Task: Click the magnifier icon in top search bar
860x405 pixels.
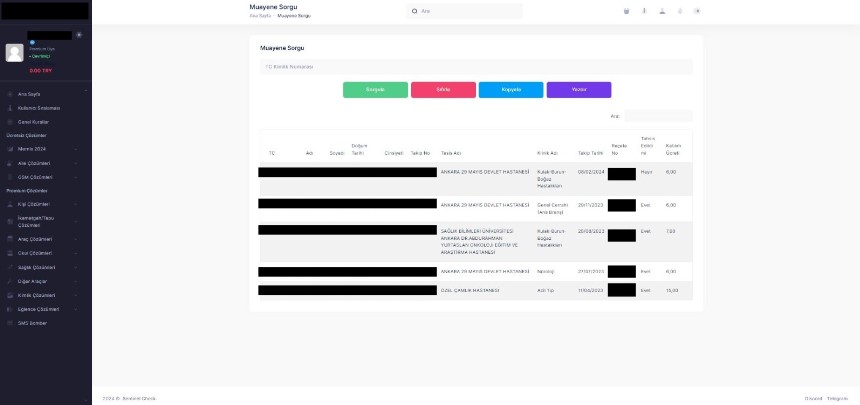Action: pyautogui.click(x=414, y=11)
